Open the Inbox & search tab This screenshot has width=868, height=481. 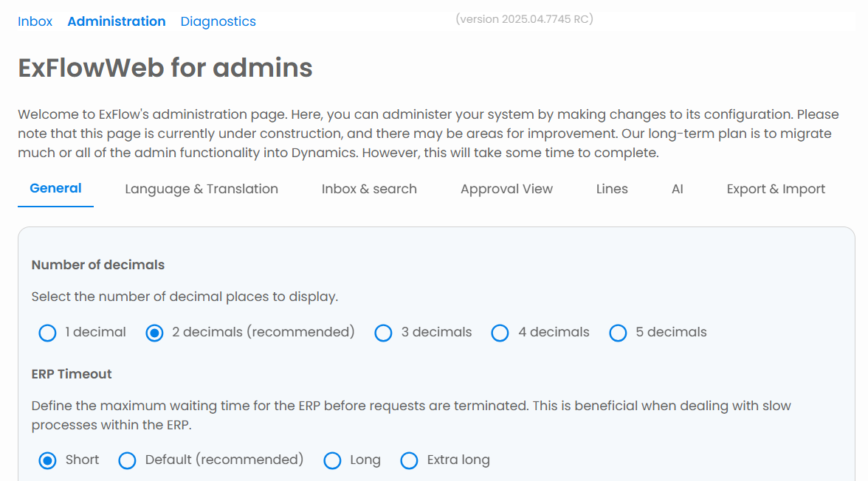[369, 190]
